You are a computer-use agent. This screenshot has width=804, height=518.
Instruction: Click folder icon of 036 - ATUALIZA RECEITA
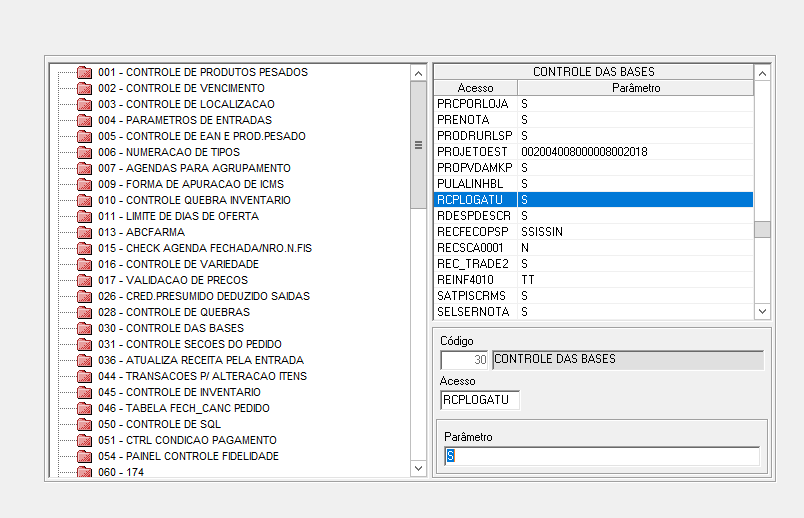[84, 360]
